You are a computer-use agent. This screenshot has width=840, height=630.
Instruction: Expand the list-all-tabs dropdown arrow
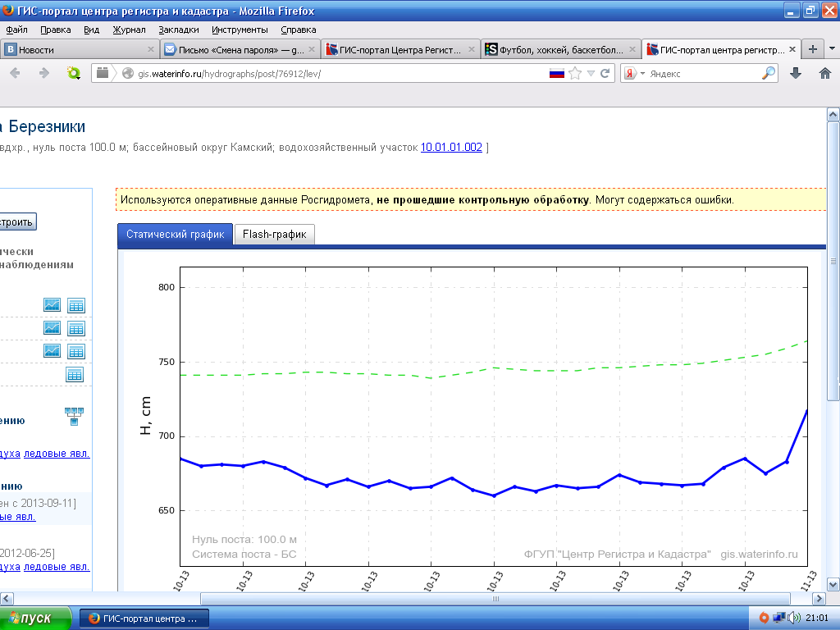pyautogui.click(x=830, y=49)
